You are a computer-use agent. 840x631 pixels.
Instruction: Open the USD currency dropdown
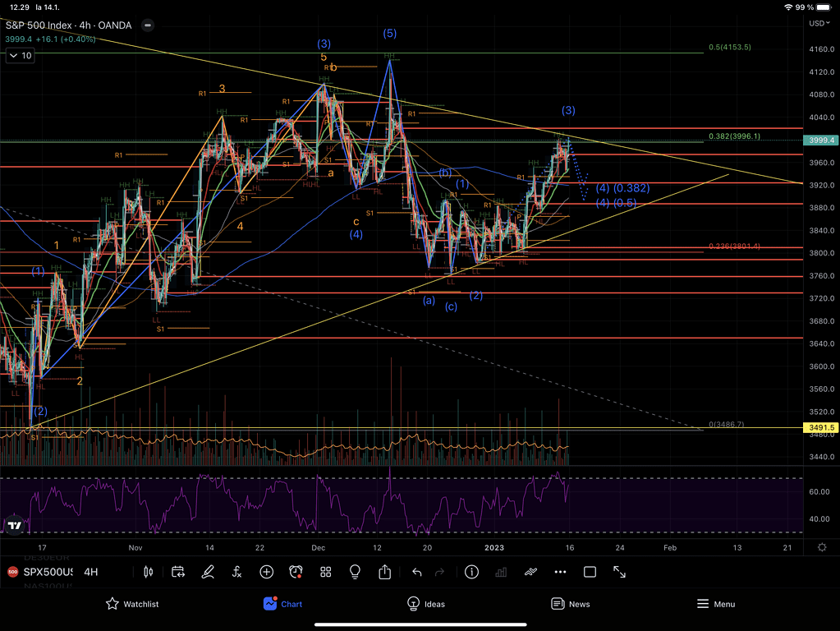(x=818, y=23)
